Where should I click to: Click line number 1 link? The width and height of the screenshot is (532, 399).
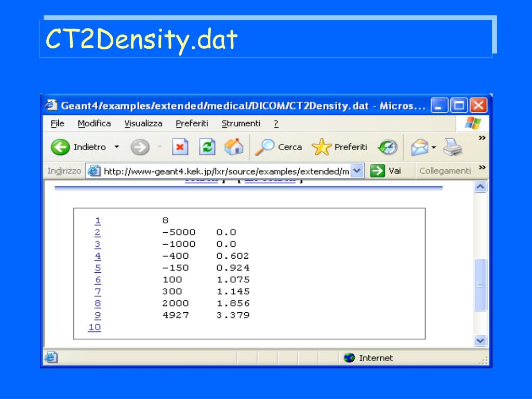click(x=98, y=221)
